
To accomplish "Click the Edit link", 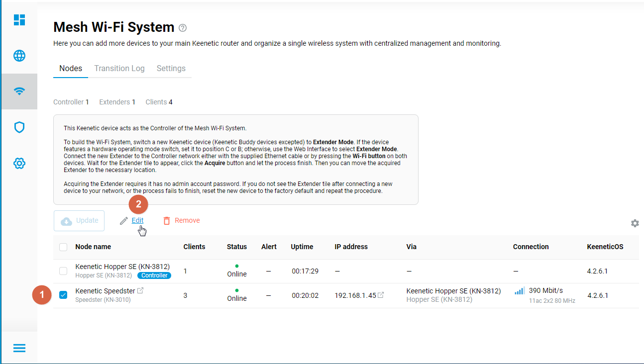I will click(137, 220).
